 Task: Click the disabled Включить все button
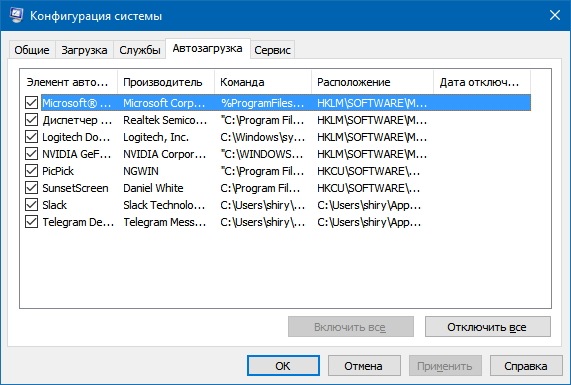(x=351, y=327)
